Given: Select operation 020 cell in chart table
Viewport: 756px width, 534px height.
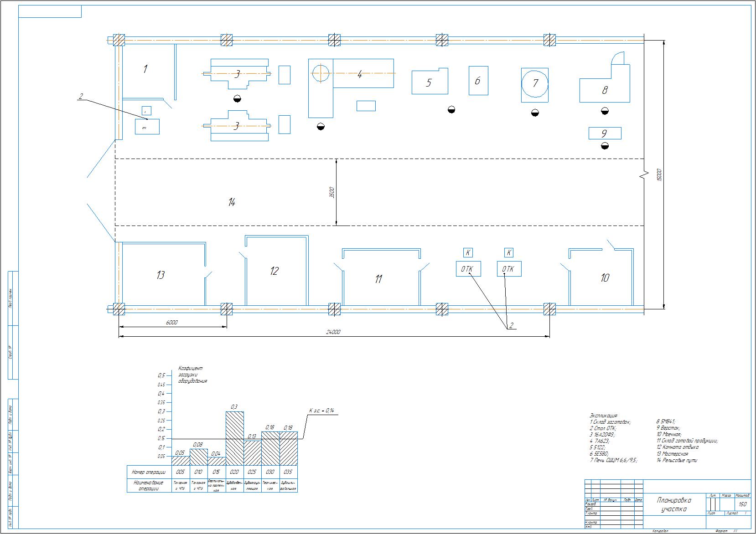Looking at the screenshot, I should point(235,472).
